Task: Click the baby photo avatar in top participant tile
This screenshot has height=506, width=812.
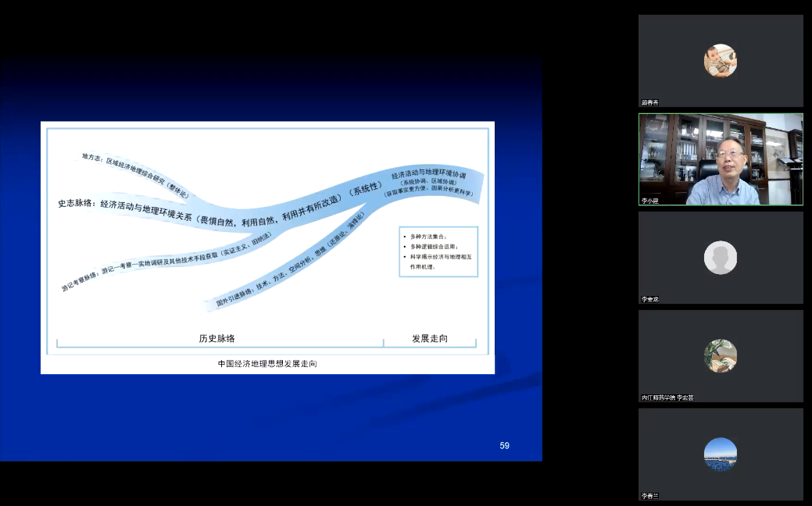Action: pyautogui.click(x=720, y=61)
